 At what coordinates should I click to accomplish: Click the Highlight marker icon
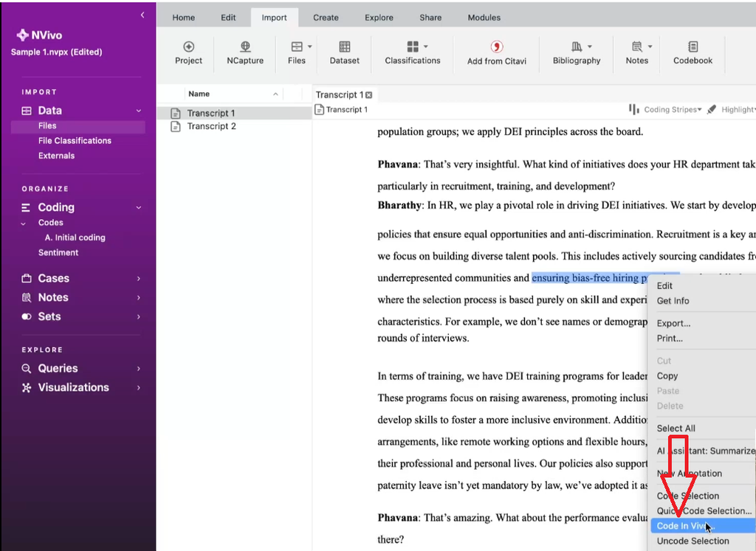click(x=712, y=110)
